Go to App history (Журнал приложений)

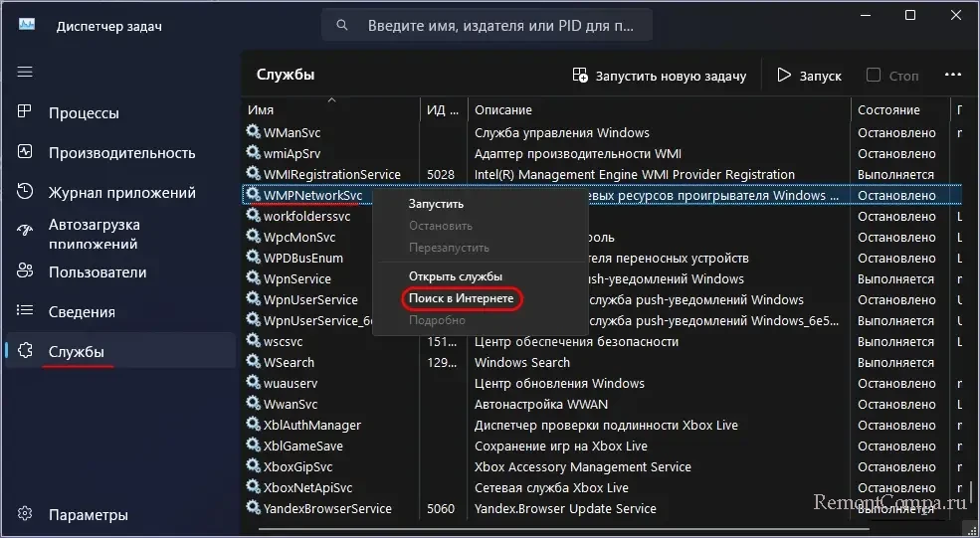121,193
